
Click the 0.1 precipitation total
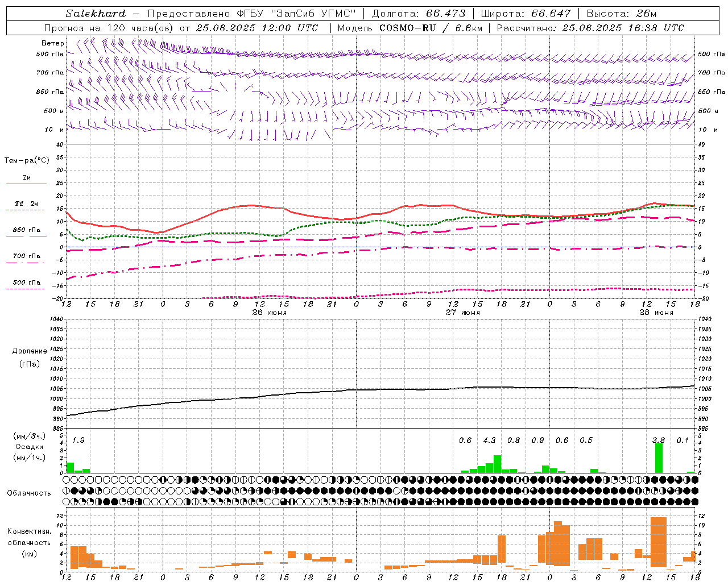pos(682,440)
